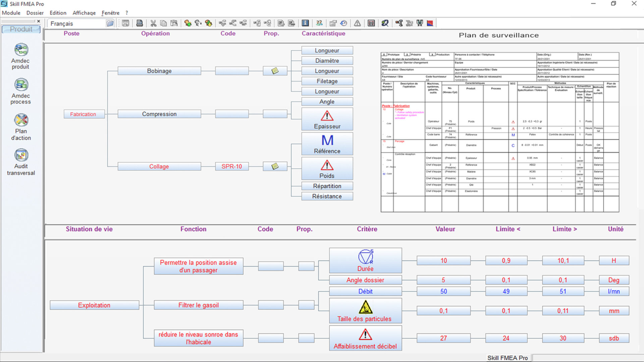Open the Audit transversal module

tap(21, 163)
